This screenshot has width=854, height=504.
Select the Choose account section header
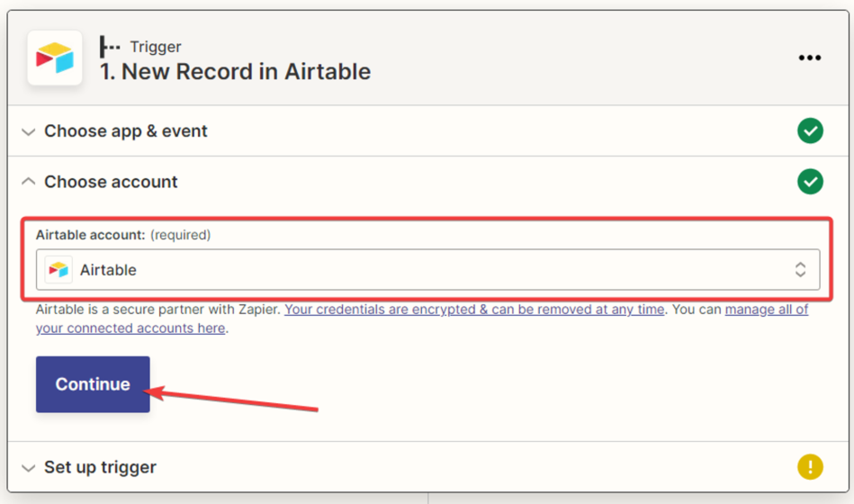[111, 182]
